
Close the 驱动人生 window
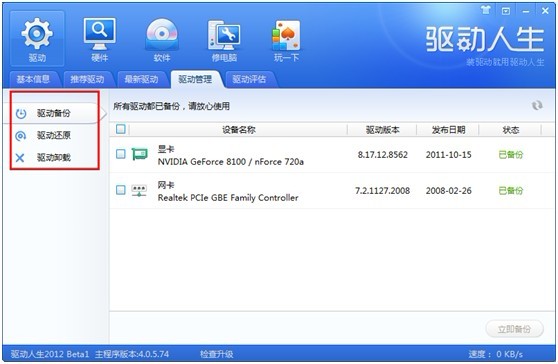click(x=545, y=11)
